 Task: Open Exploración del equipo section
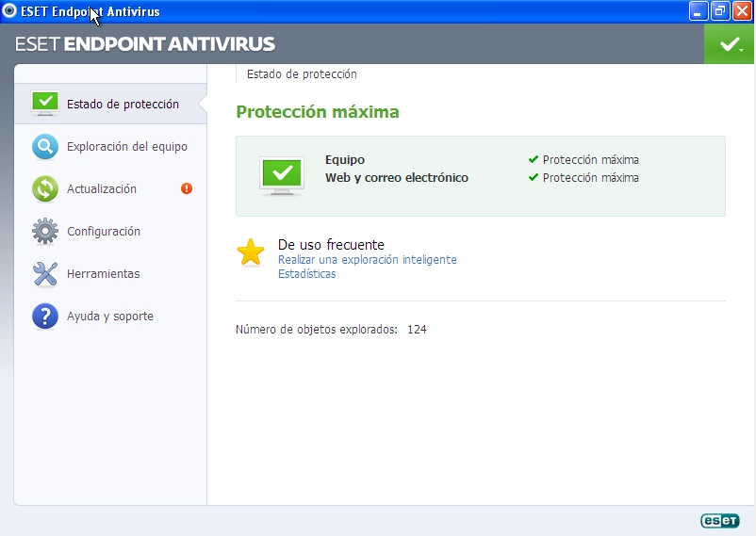tap(110, 147)
